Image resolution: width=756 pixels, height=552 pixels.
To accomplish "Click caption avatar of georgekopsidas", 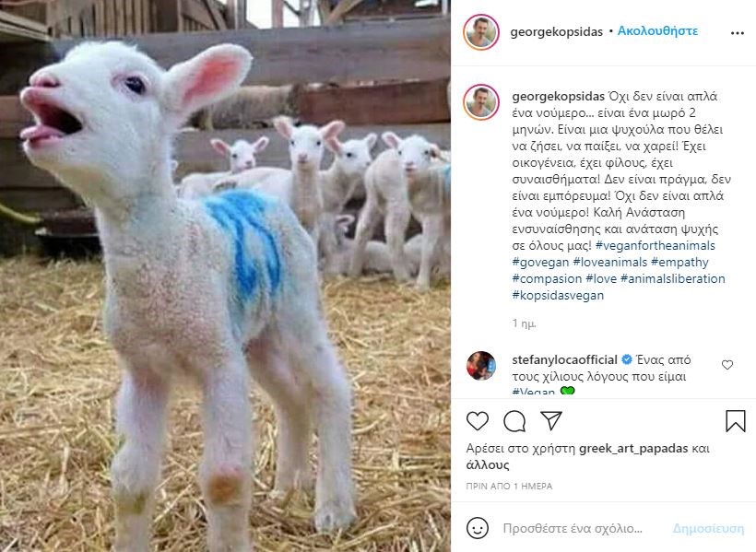I will [481, 101].
